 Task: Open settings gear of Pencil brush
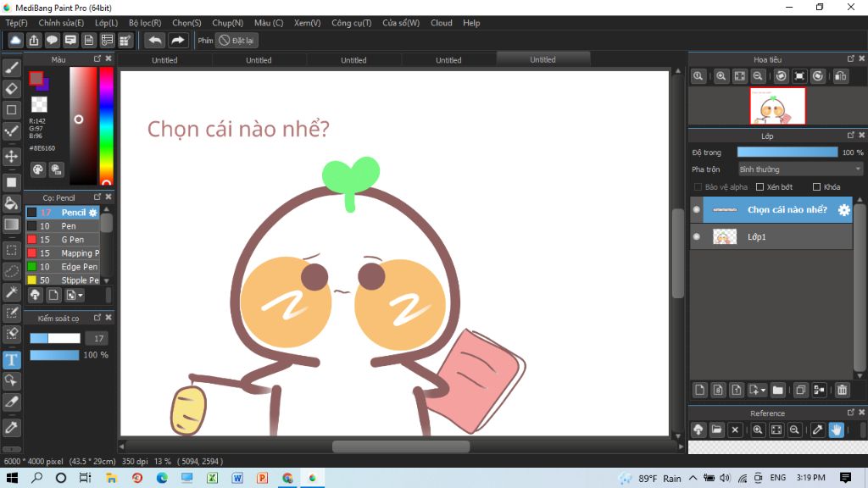(x=93, y=213)
